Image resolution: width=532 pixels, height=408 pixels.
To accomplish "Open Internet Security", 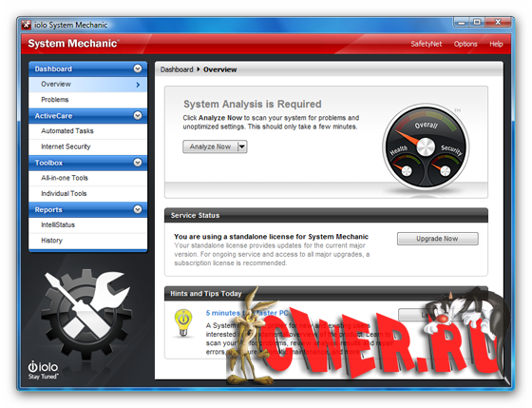I will click(x=88, y=146).
